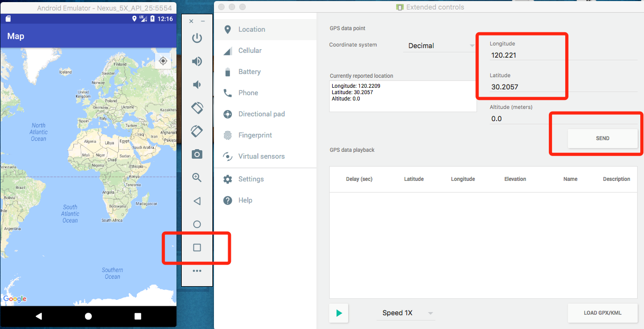Start GPS data playback with the play button
Viewport: 644px width, 329px height.
(x=339, y=313)
